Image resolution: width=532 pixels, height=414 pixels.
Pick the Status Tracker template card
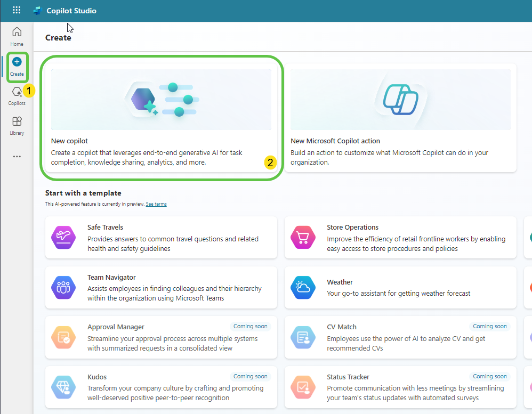[x=400, y=387]
